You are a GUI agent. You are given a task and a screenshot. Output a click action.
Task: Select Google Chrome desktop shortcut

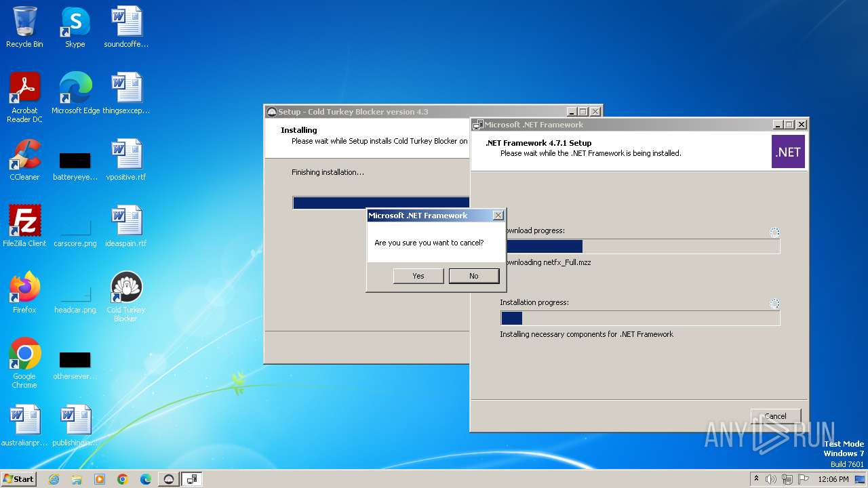(x=24, y=363)
